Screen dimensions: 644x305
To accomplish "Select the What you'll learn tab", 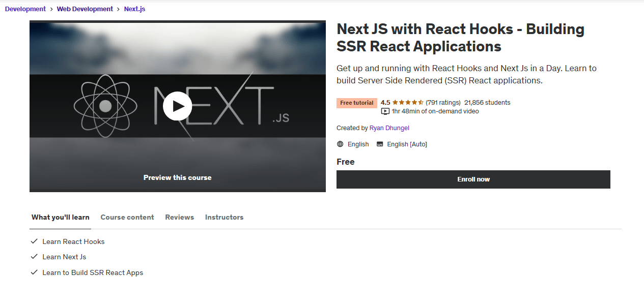I will pyautogui.click(x=61, y=217).
